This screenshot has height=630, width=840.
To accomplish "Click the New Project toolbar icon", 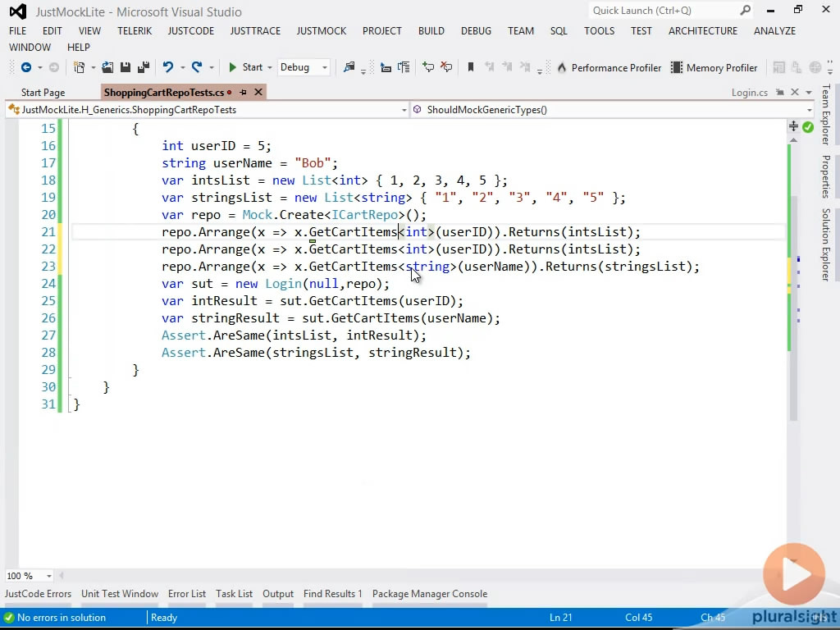I will [x=80, y=67].
